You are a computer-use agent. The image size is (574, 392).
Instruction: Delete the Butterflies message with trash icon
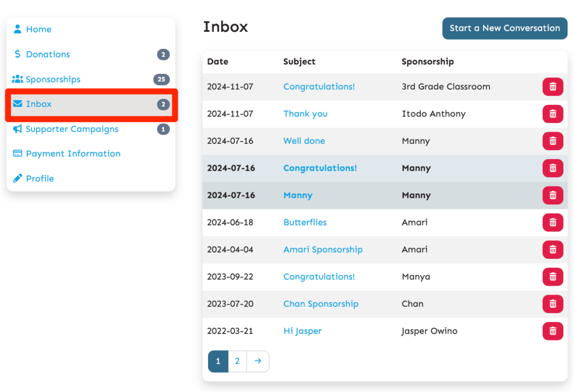click(x=552, y=222)
